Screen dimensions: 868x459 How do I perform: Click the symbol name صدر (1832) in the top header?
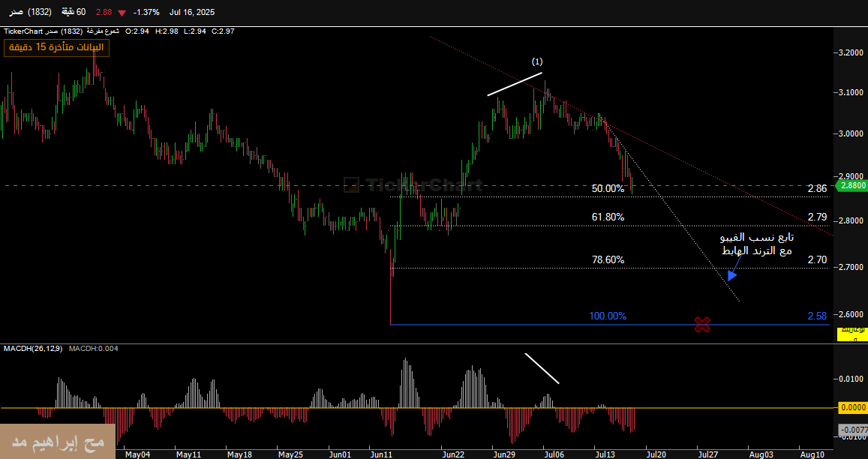pos(31,12)
